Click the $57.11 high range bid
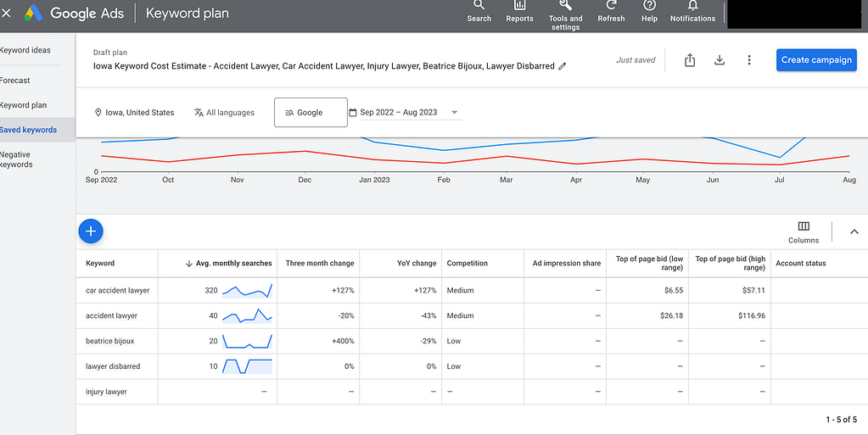The image size is (868, 435). [753, 291]
